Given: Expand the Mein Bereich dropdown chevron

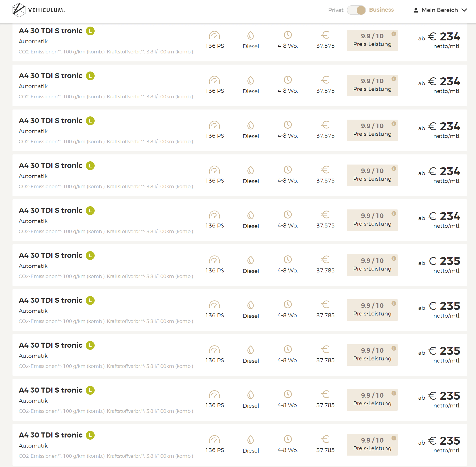Looking at the screenshot, I should (464, 10).
